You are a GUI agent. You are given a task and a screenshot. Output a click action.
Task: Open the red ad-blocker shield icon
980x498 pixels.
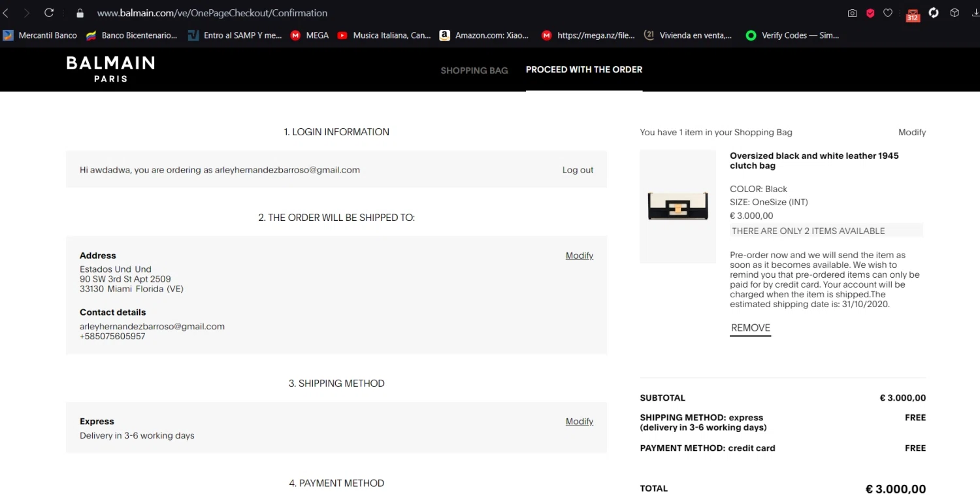point(870,13)
